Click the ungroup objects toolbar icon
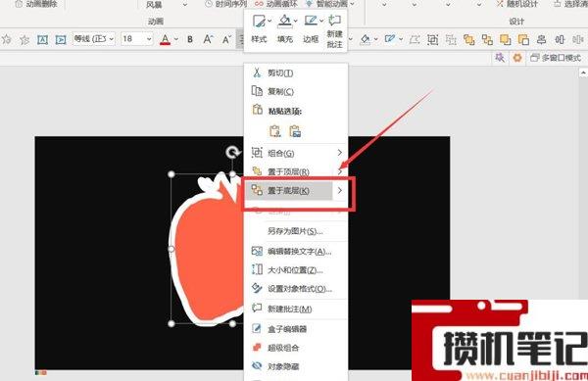Screen dimensions: 588x381 click(x=451, y=39)
